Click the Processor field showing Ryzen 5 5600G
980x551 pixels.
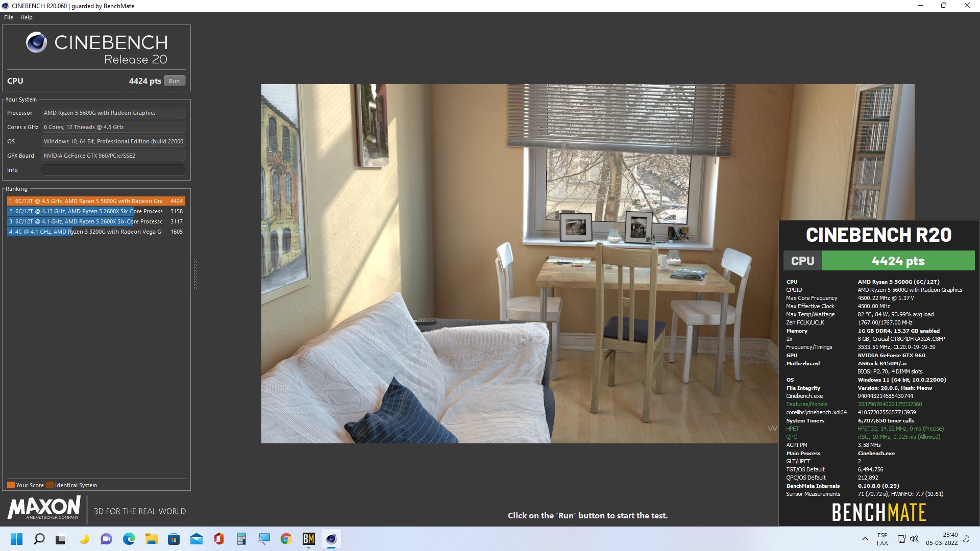(113, 113)
